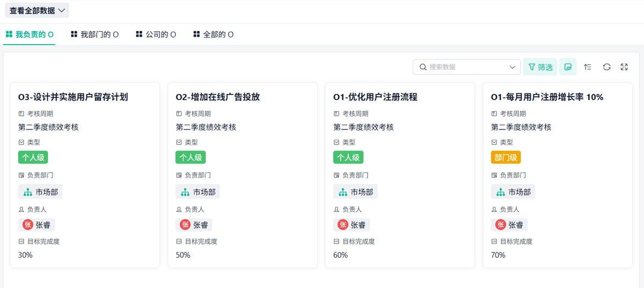Select the 我负责的 O tab
The height and width of the screenshot is (288, 644).
[30, 34]
